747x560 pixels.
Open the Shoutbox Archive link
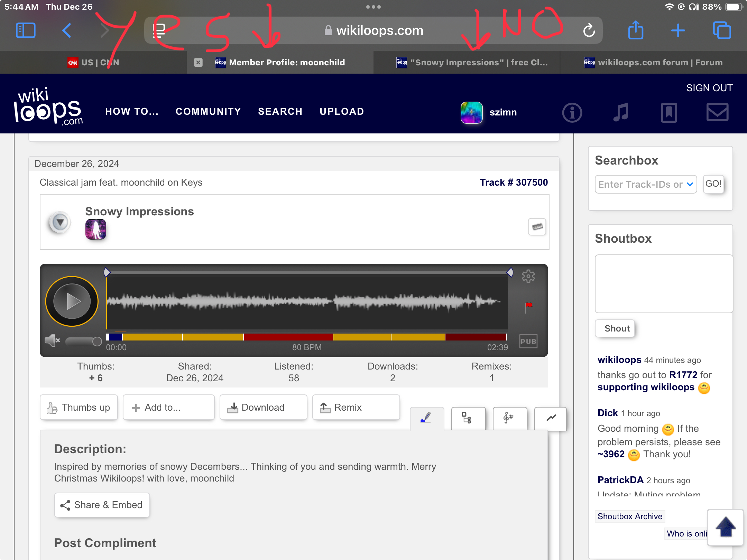click(x=630, y=516)
